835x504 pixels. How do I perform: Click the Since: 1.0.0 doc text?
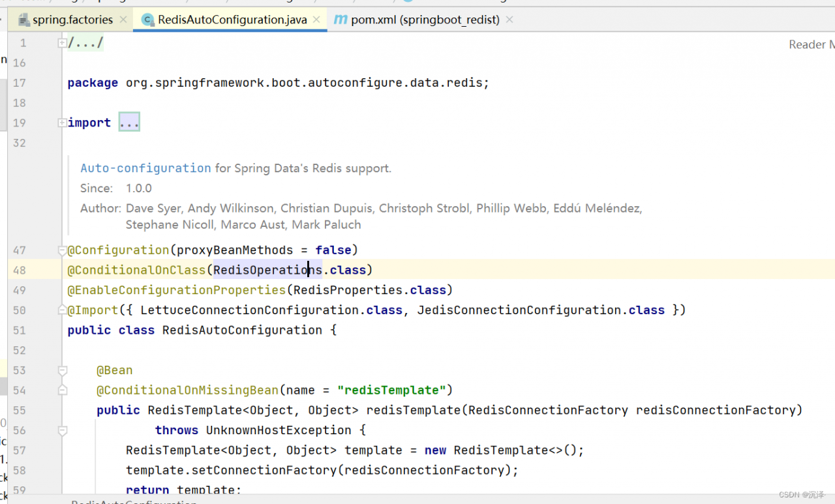point(116,188)
